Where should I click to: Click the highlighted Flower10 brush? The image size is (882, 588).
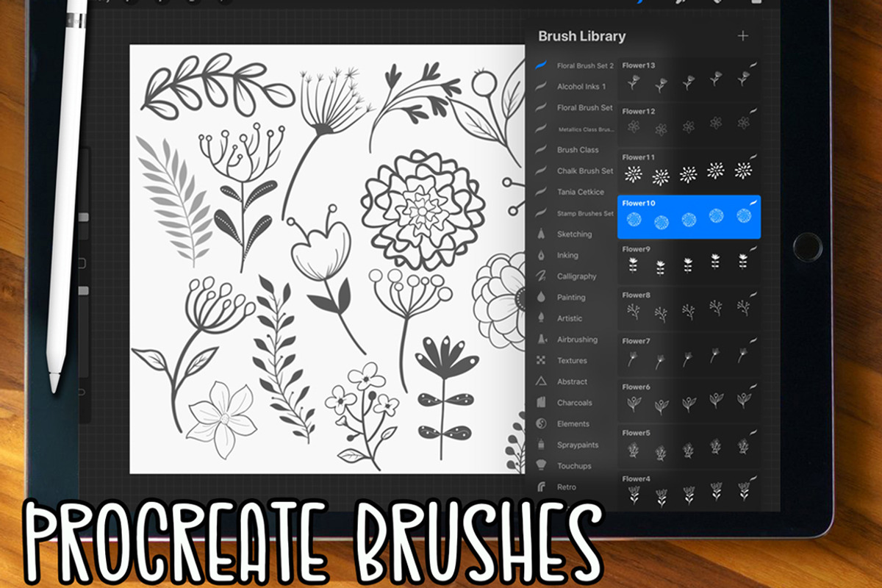pyautogui.click(x=689, y=217)
